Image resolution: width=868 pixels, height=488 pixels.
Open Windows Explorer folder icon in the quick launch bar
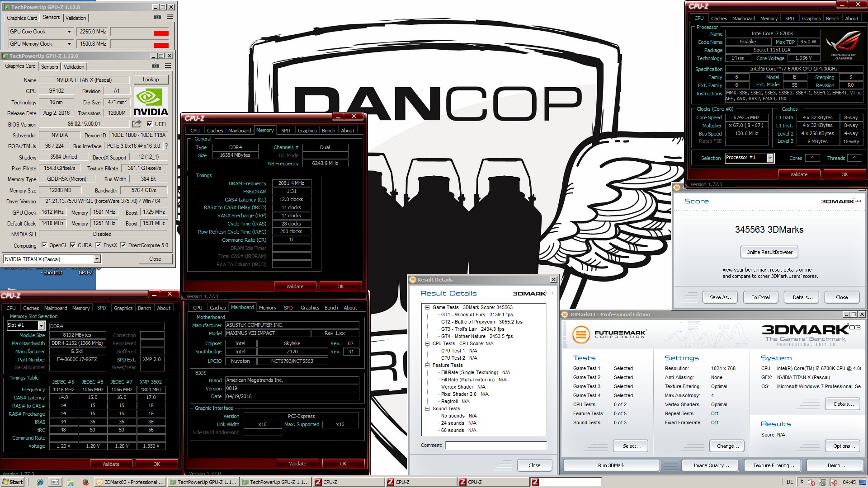coord(71,482)
